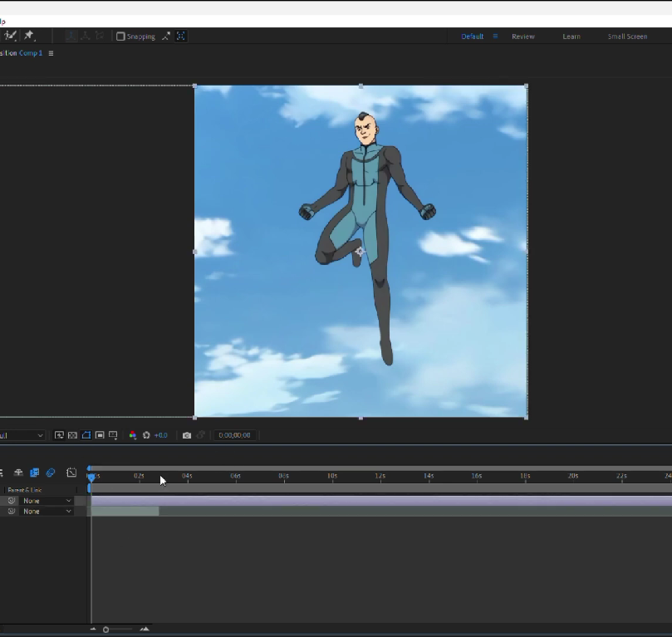Click the Parent & Link column header
Image resolution: width=672 pixels, height=637 pixels.
[25, 490]
